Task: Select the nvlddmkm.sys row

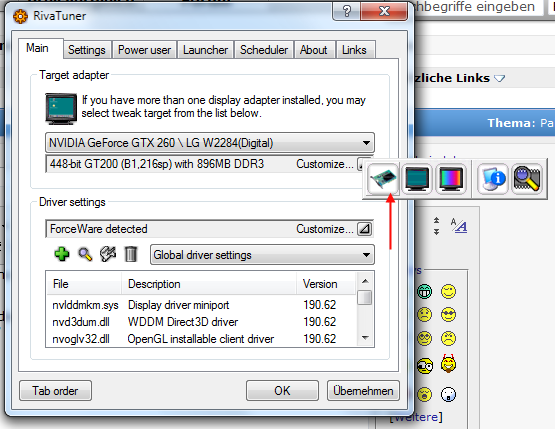Action: [x=202, y=305]
